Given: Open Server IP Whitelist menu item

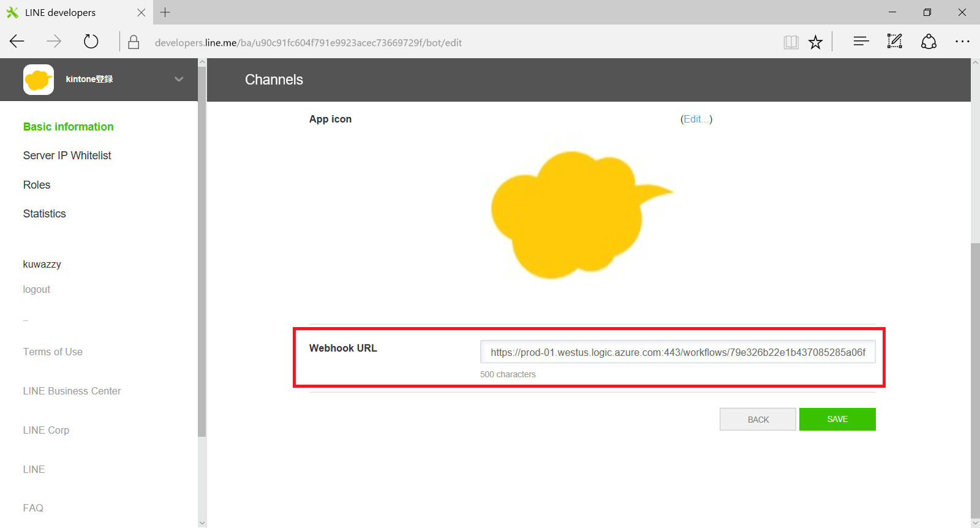Looking at the screenshot, I should tap(67, 156).
